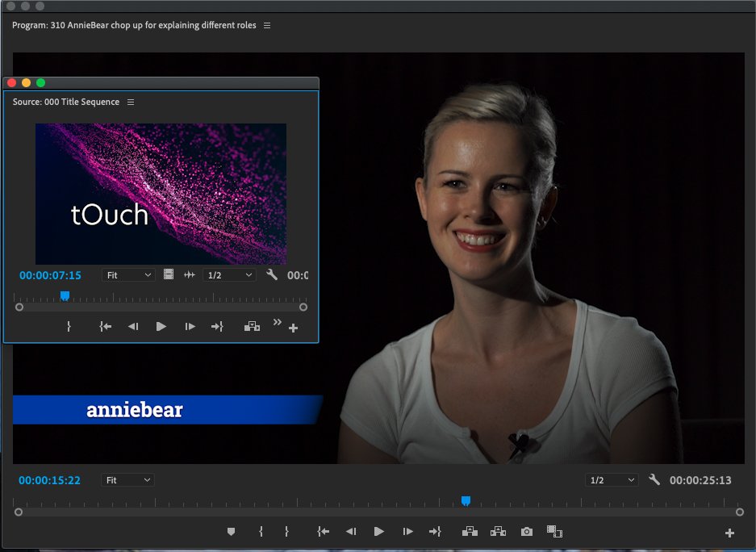Image resolution: width=756 pixels, height=552 pixels.
Task: Select the Source: 000 Title Sequence tab
Action: coord(66,102)
